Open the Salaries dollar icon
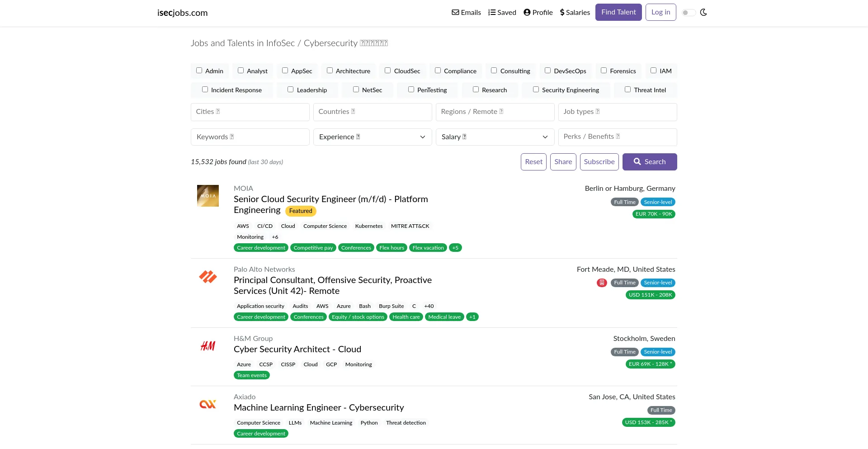This screenshot has width=868, height=449. pyautogui.click(x=562, y=12)
